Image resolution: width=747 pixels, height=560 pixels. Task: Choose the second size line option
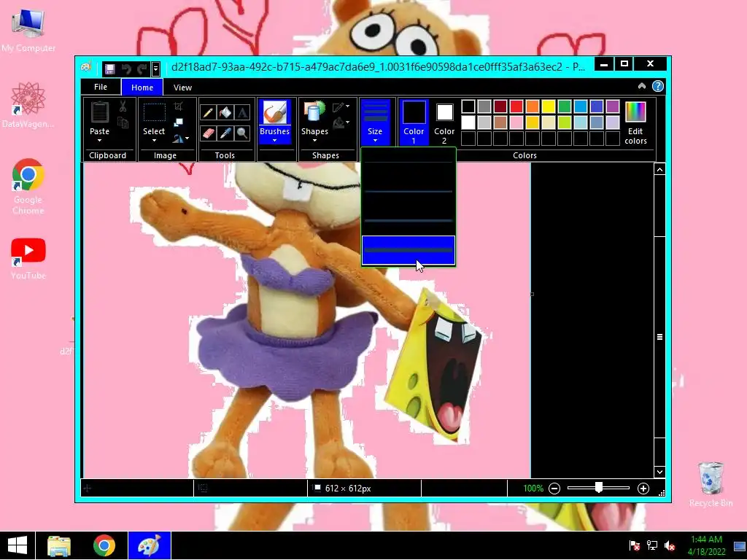click(x=409, y=192)
